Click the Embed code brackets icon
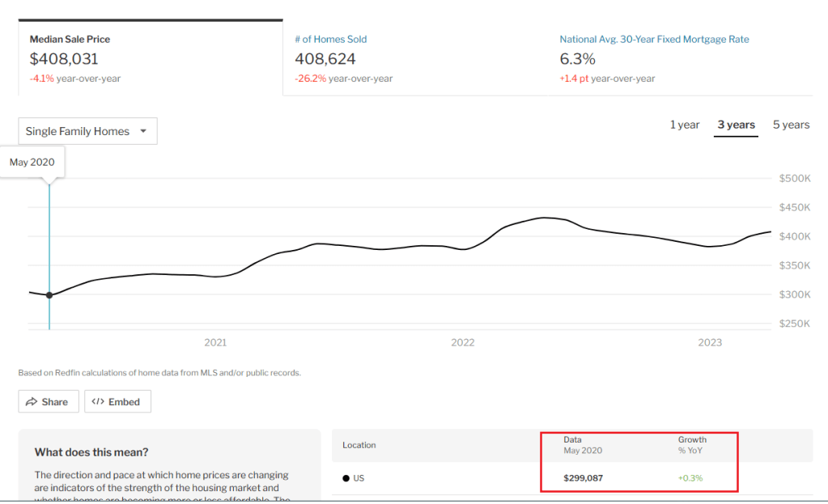The height and width of the screenshot is (504, 828). pyautogui.click(x=98, y=402)
